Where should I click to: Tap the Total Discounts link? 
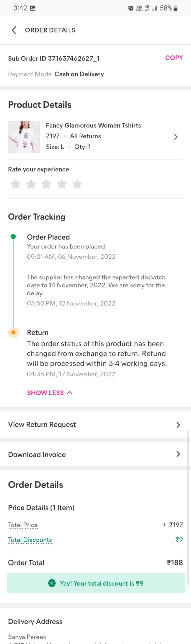(30, 540)
